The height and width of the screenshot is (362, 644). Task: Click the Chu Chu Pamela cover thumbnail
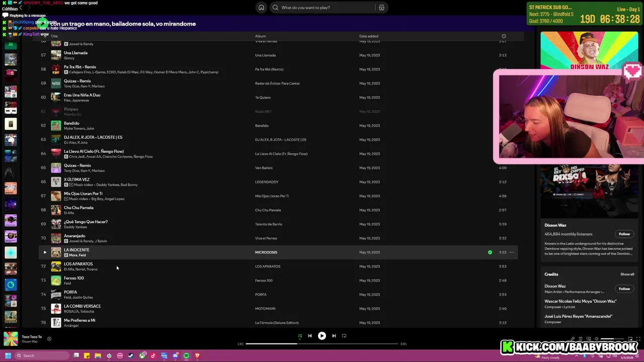[56, 210]
